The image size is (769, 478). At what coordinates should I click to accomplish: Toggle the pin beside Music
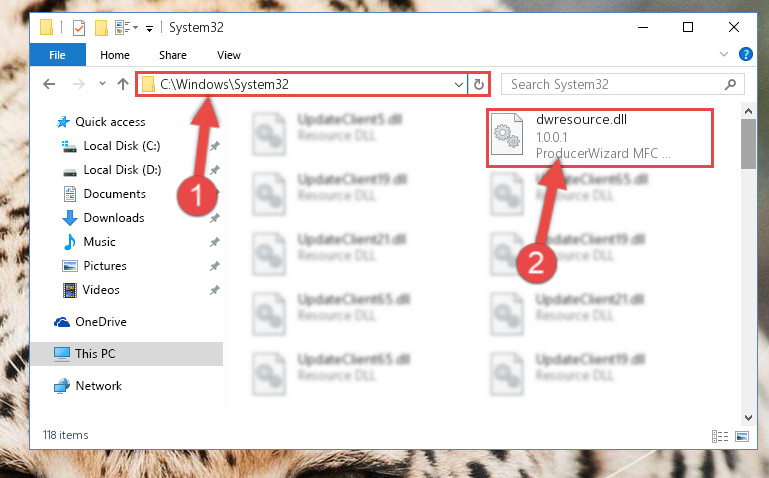click(215, 242)
